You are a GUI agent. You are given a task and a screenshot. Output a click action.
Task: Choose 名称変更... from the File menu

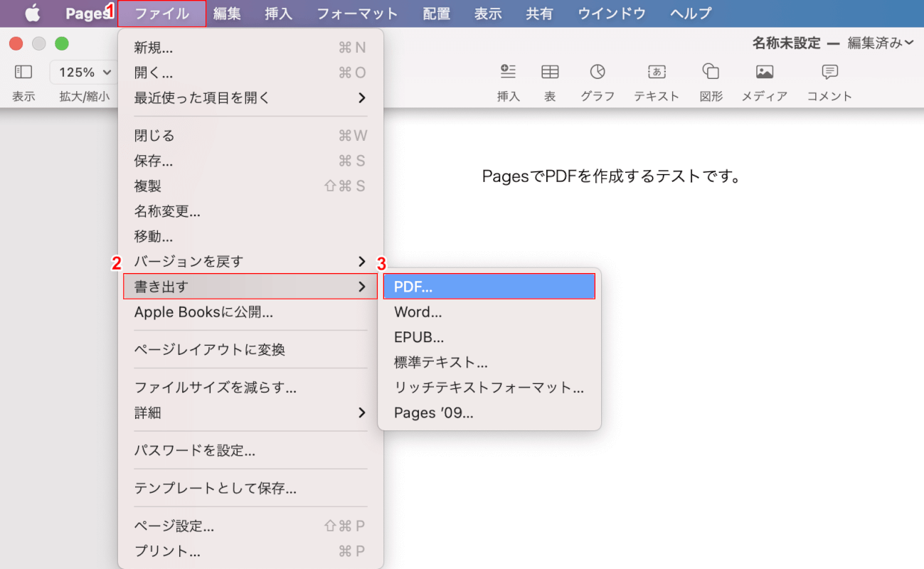[x=250, y=211]
